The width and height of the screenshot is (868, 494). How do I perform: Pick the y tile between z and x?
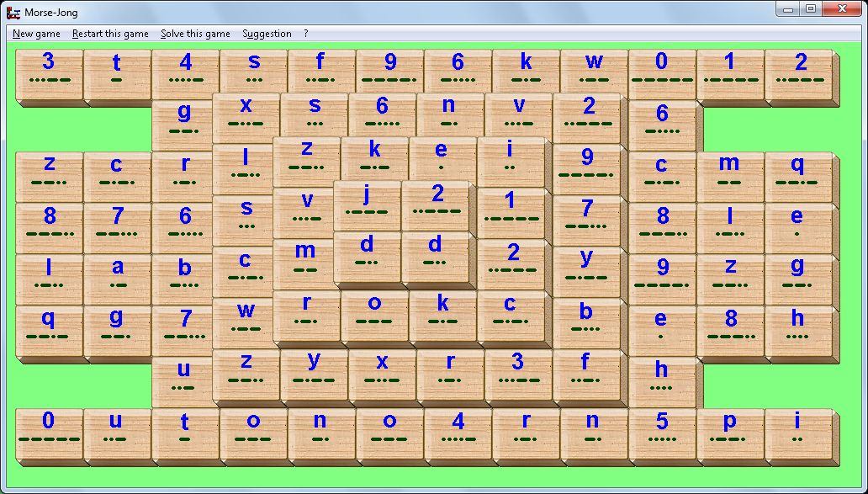click(314, 374)
